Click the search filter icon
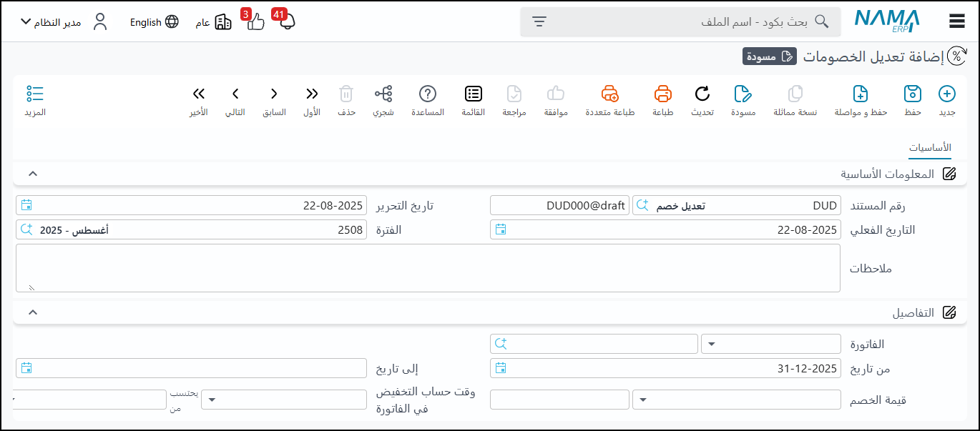Image resolution: width=980 pixels, height=431 pixels. tap(539, 21)
